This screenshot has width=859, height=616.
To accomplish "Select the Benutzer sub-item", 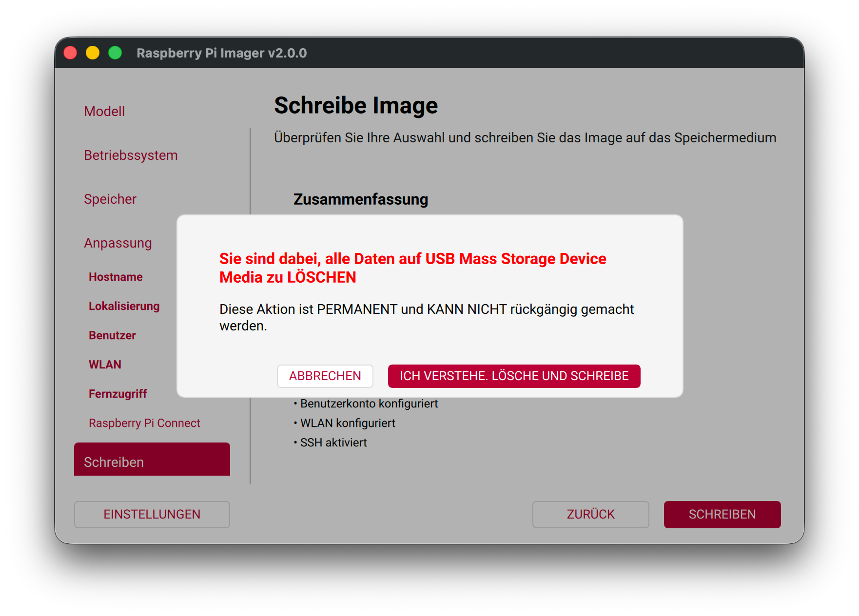I will pyautogui.click(x=112, y=335).
